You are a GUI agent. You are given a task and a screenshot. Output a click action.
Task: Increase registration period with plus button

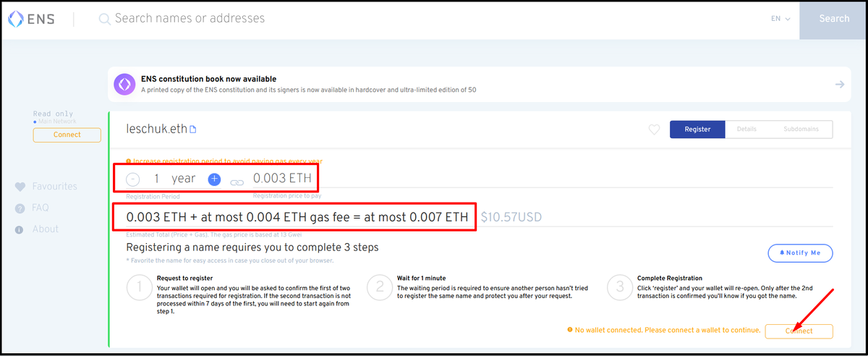(x=214, y=179)
